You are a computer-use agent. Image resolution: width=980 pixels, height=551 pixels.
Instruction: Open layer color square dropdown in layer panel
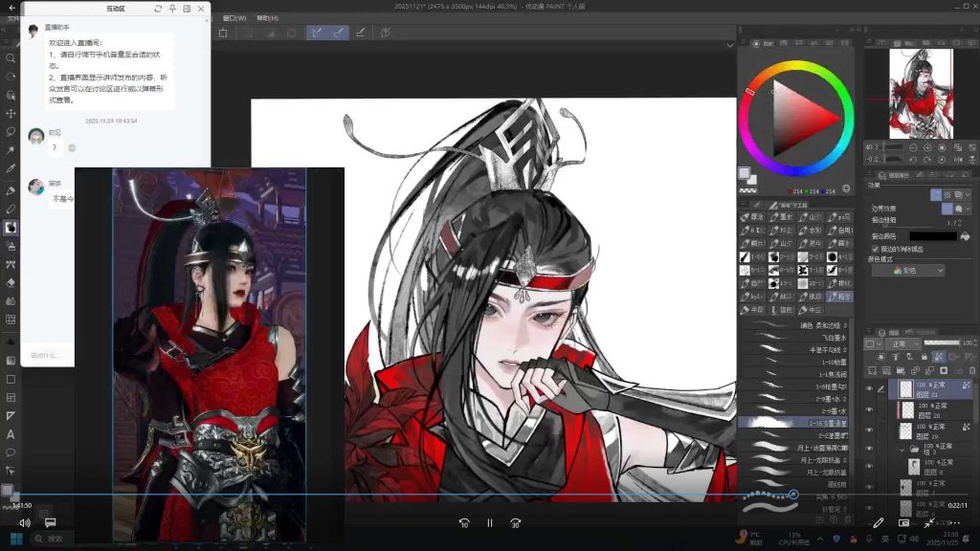872,343
